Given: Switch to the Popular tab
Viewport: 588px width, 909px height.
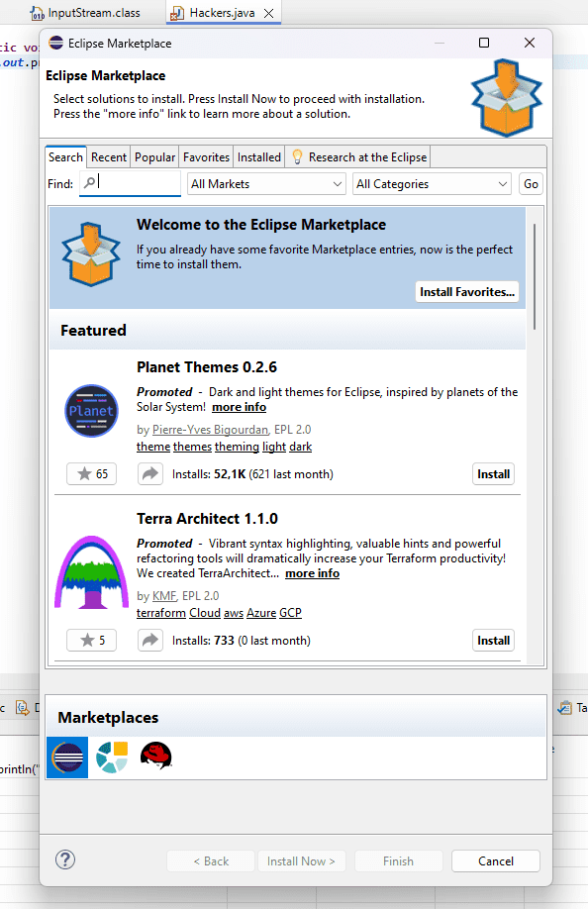Looking at the screenshot, I should [154, 157].
